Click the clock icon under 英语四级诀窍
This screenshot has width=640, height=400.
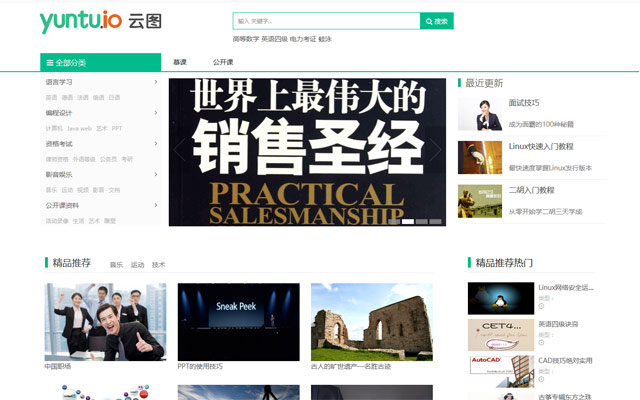(541, 342)
